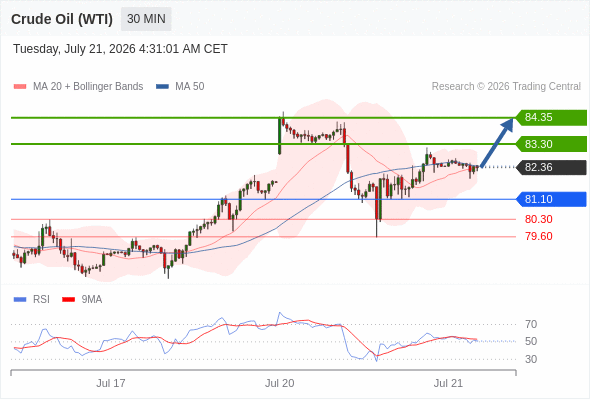Click the Jul 21 date marker
Screen dimensions: 590x400
448,383
